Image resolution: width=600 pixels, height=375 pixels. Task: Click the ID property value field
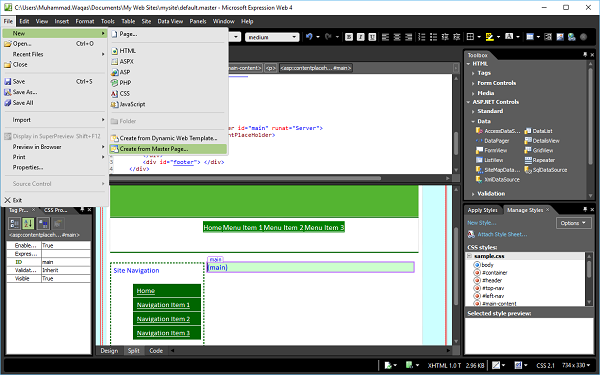(x=66, y=262)
